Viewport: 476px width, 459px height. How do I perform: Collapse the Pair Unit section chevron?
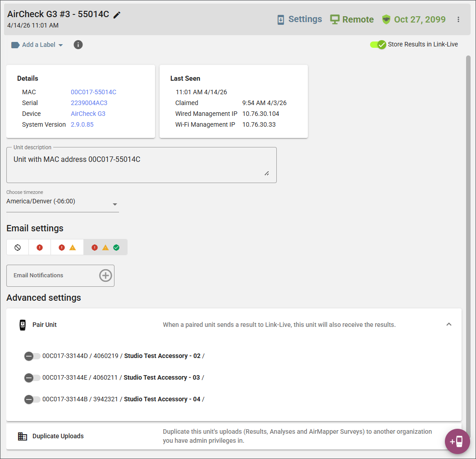pyautogui.click(x=449, y=325)
